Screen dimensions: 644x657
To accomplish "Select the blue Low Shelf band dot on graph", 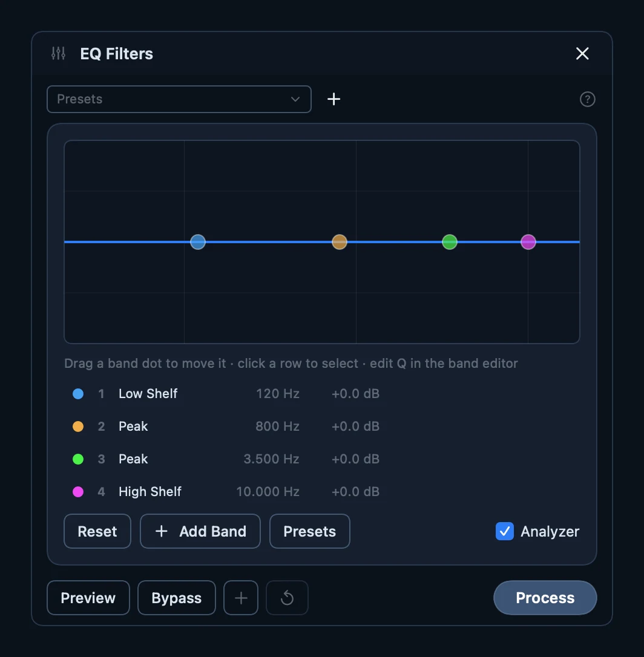I will [x=198, y=242].
